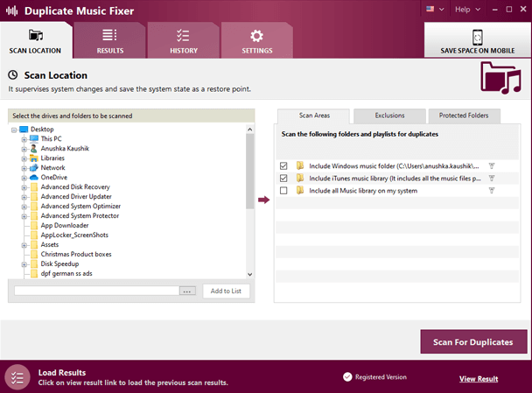Click the Libraries folder icon

pyautogui.click(x=33, y=158)
